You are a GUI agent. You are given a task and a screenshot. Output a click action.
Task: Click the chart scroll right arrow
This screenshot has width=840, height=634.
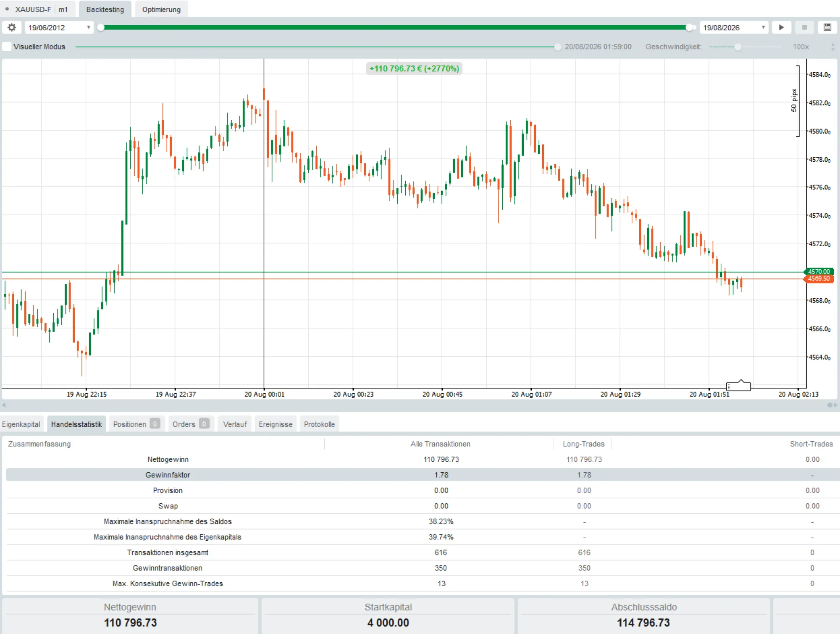(x=835, y=405)
